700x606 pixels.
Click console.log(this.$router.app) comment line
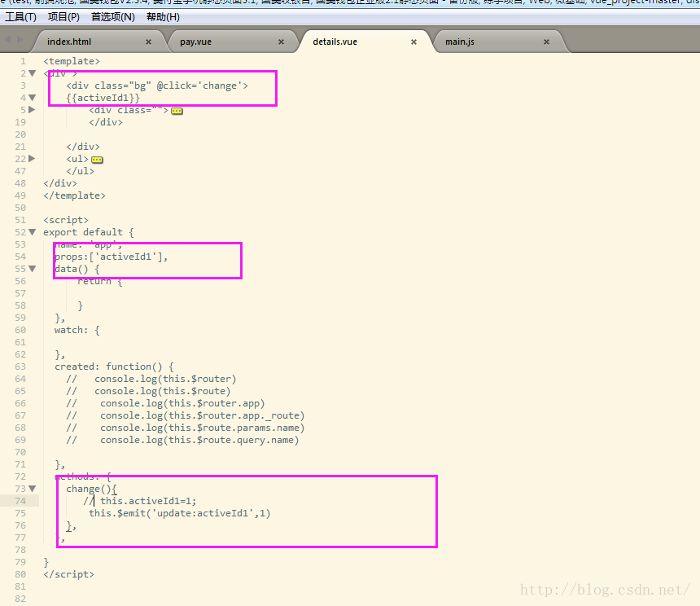click(165, 403)
